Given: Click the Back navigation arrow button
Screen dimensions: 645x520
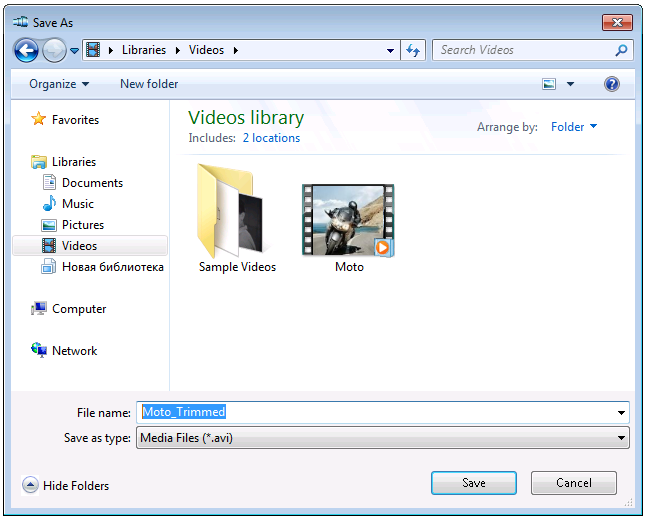Looking at the screenshot, I should point(26,51).
